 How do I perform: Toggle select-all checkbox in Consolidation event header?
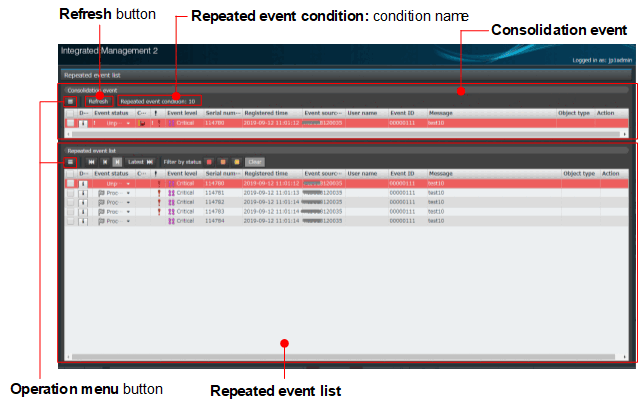click(x=71, y=113)
